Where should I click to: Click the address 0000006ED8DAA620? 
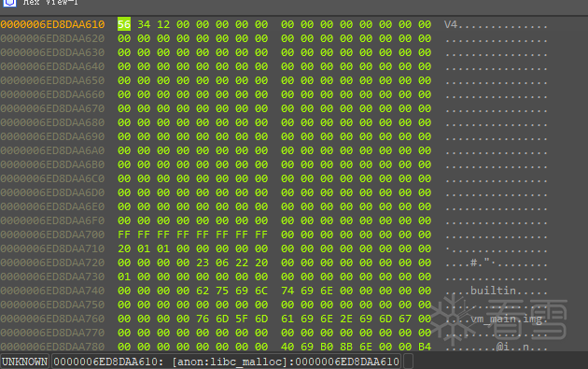[x=52, y=38]
